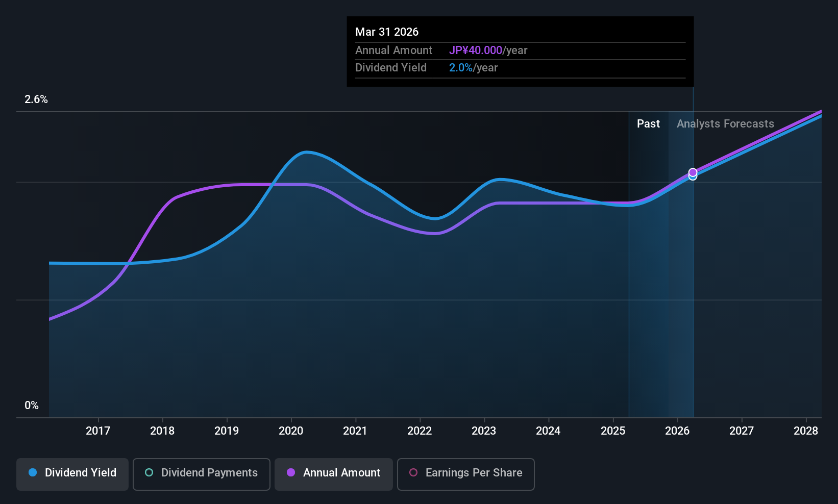Click the 2028 year label
Image resolution: width=838 pixels, height=504 pixels.
(x=806, y=431)
